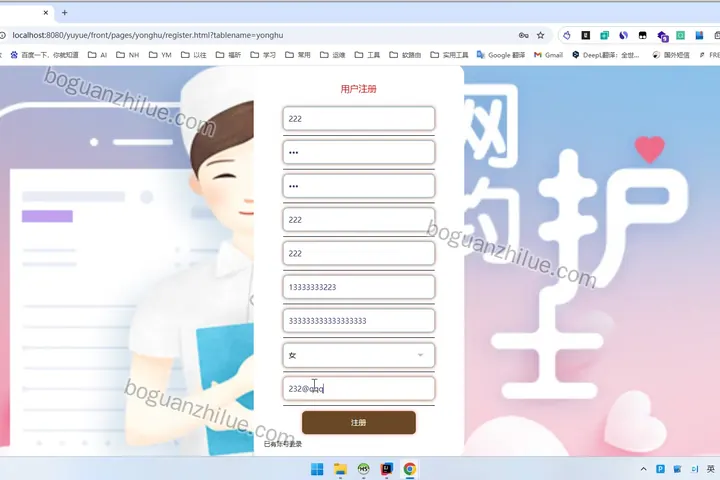Open the AI bookmark folder
This screenshot has height=480, width=720.
[x=97, y=55]
